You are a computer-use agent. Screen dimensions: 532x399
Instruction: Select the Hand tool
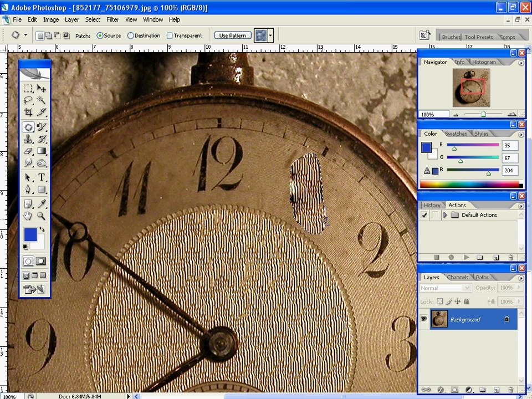tap(28, 216)
